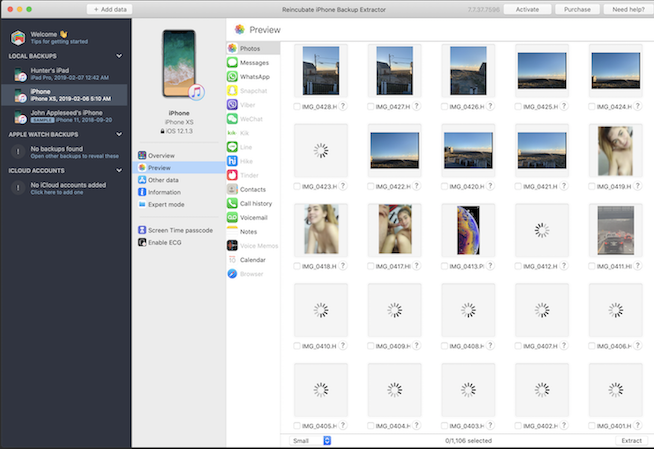Screen dimensions: 654x449
Task: Tick the IMG_0427 checkbox
Action: pyautogui.click(x=370, y=107)
